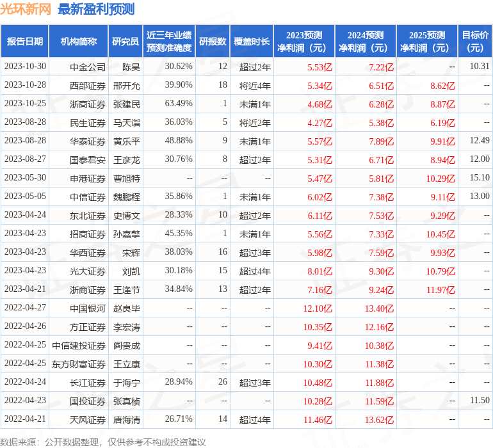
Task: Click analyst name 邢开允
Action: pos(127,86)
